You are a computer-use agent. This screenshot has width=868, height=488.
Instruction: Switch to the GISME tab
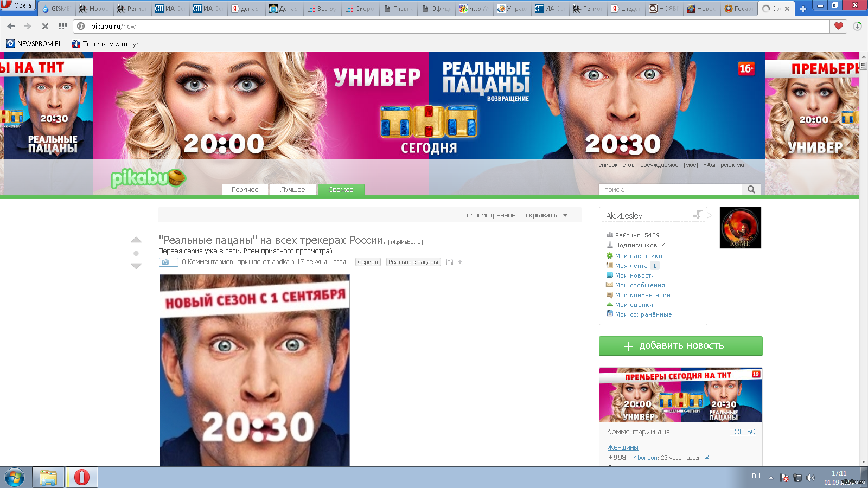click(56, 9)
